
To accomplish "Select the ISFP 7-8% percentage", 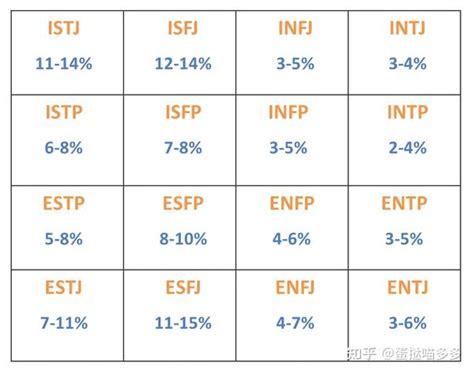I will pyautogui.click(x=183, y=148).
